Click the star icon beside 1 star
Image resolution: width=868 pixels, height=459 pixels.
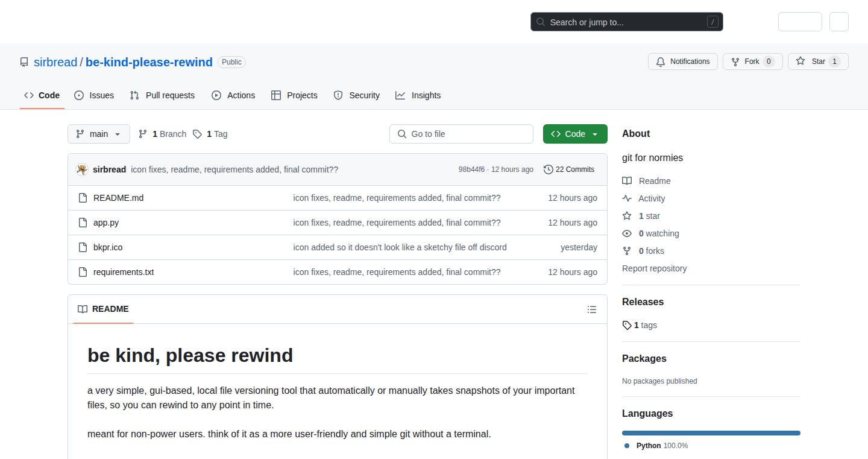click(627, 216)
